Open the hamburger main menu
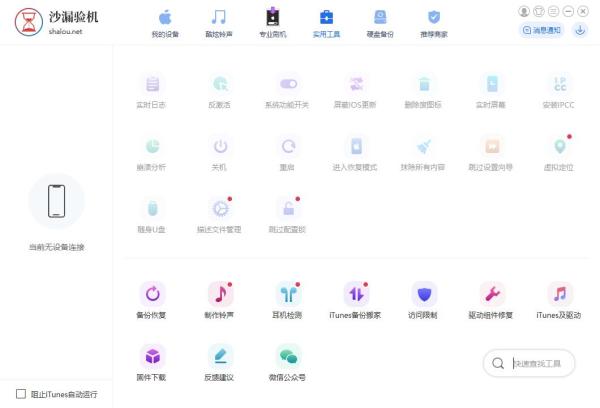The image size is (600, 408). (x=553, y=11)
